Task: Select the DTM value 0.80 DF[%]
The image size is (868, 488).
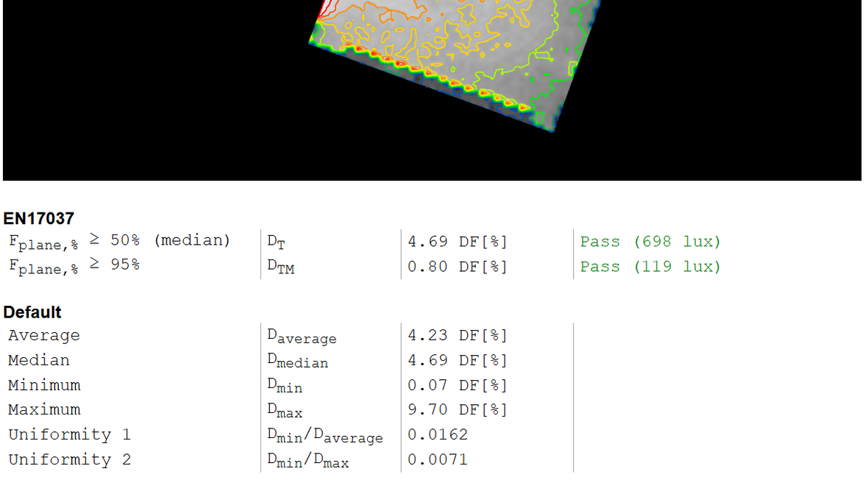Action: [x=458, y=267]
